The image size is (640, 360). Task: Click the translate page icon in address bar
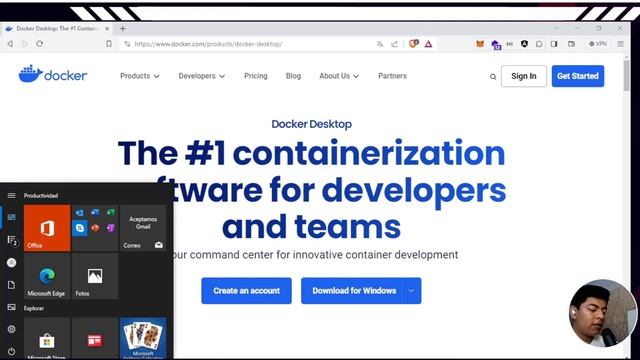pos(380,44)
